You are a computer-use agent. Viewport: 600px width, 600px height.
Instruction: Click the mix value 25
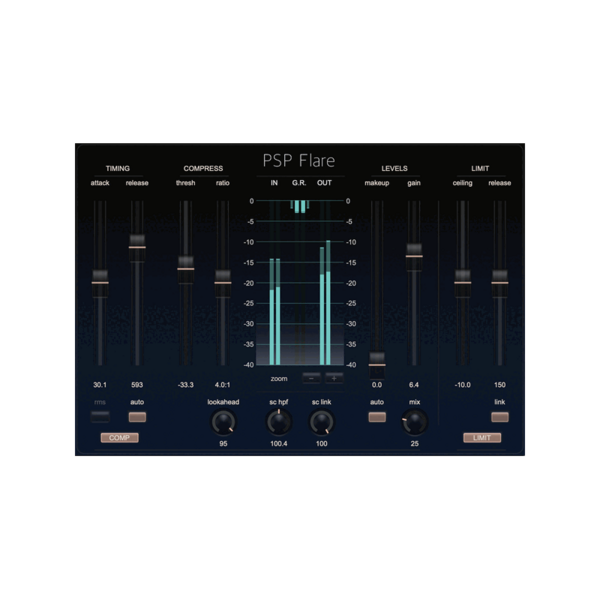pyautogui.click(x=415, y=443)
